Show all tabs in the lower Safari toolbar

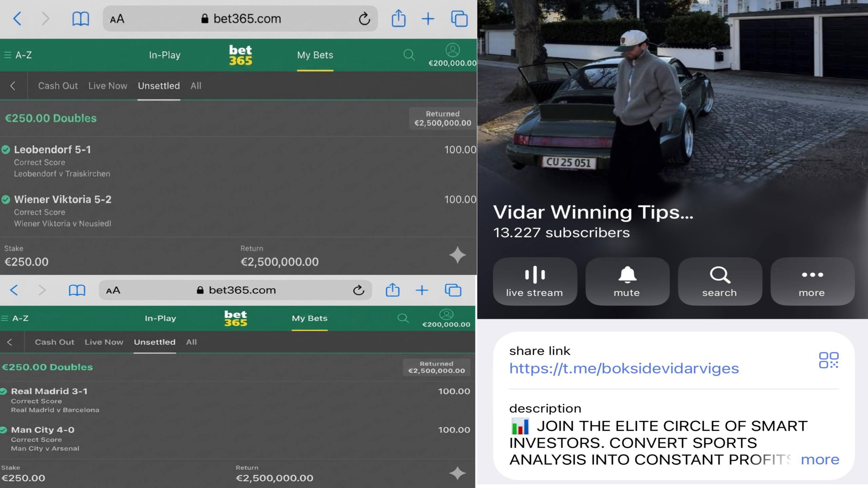(x=453, y=290)
